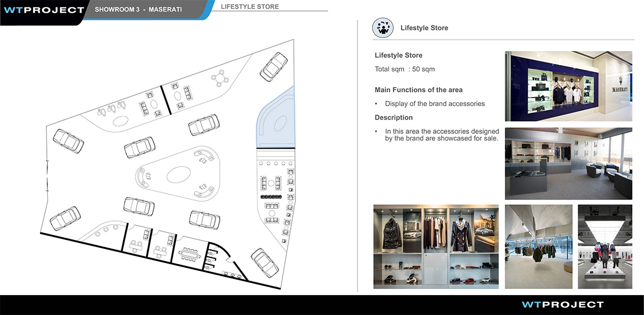Open the jackets display cabinet photo
This screenshot has height=315, width=644.
(436, 247)
